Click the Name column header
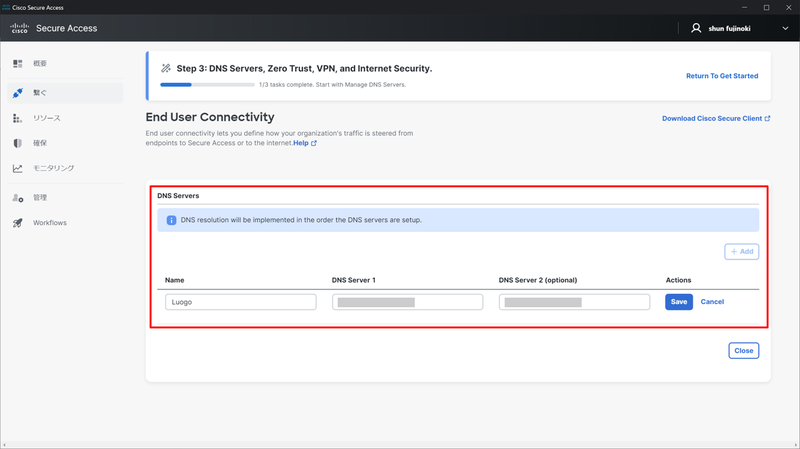This screenshot has height=449, width=800. (x=174, y=280)
